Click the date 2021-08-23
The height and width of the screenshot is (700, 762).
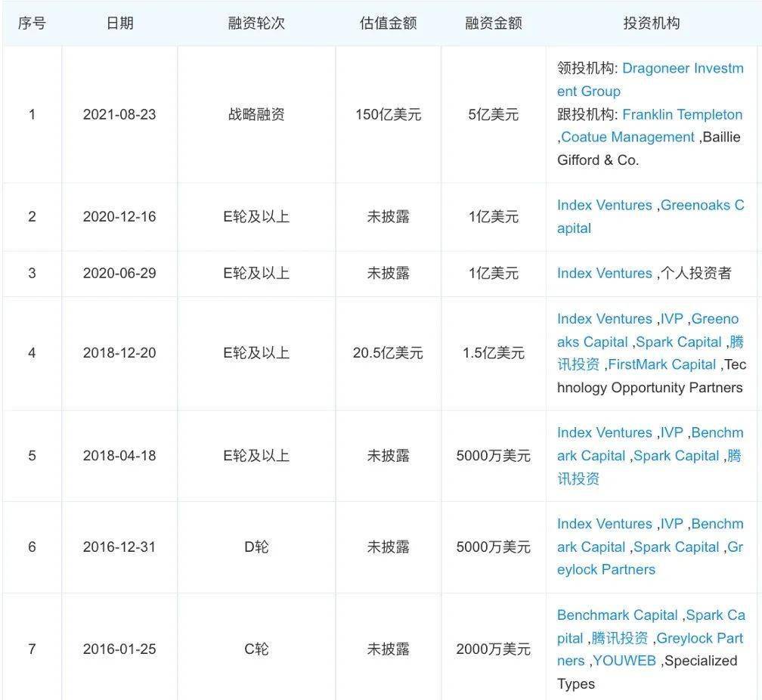pyautogui.click(x=119, y=114)
